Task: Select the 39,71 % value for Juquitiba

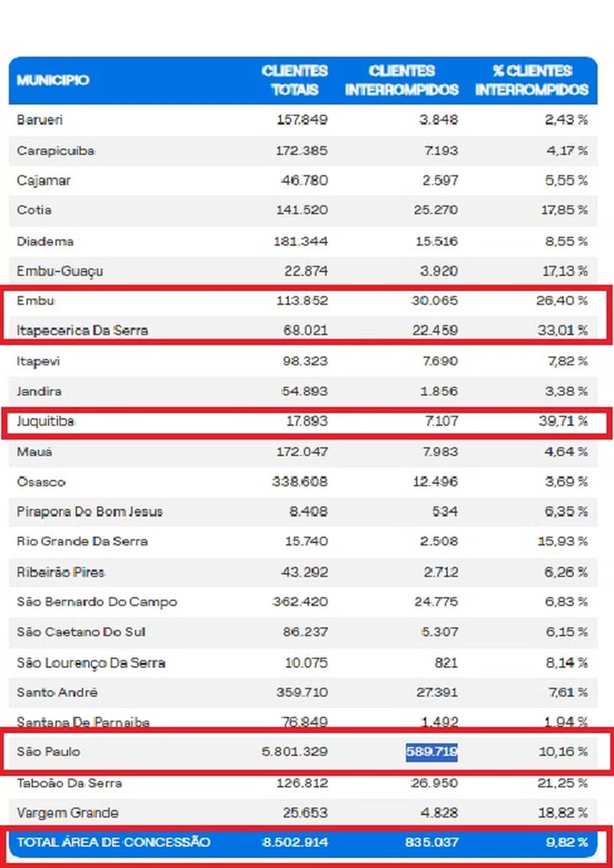Action: (x=563, y=421)
